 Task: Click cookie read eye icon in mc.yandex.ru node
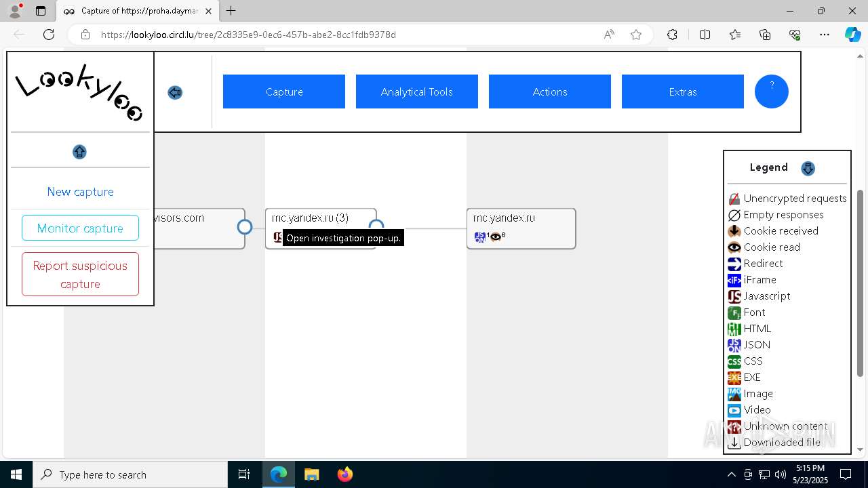[496, 237]
